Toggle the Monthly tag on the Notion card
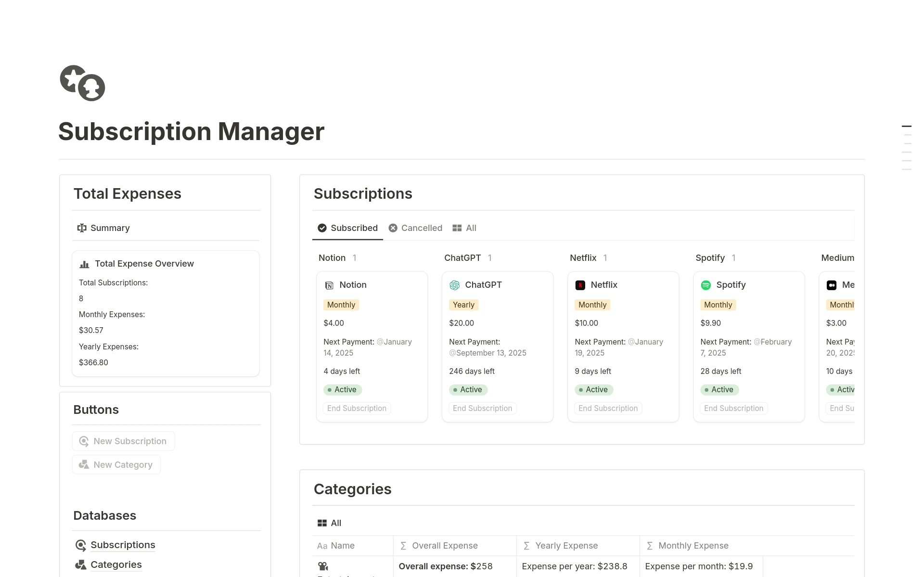This screenshot has width=924, height=577. tap(341, 305)
